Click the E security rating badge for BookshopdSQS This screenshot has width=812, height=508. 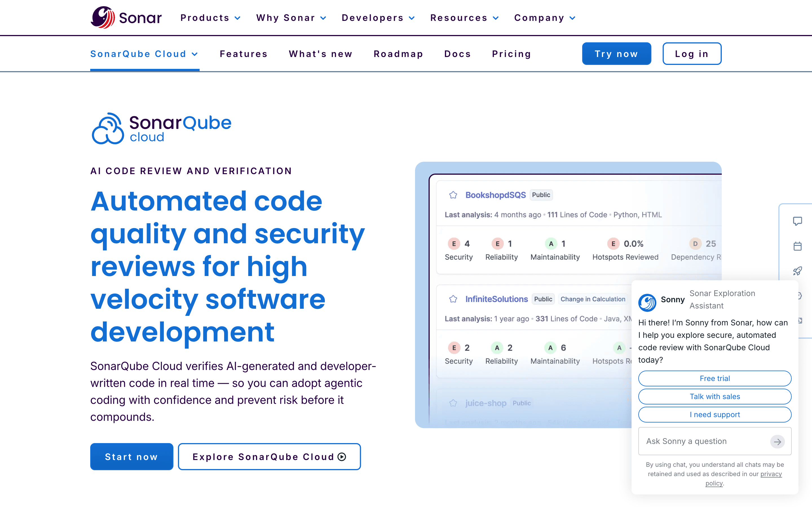coord(454,244)
